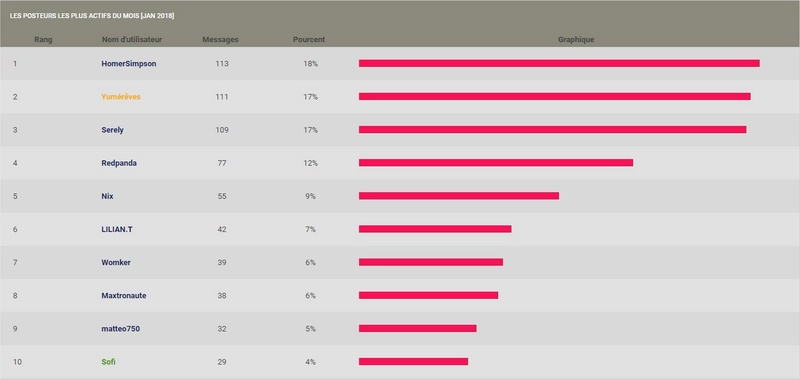The width and height of the screenshot is (800, 379).
Task: Click the Messages column header
Action: point(220,40)
